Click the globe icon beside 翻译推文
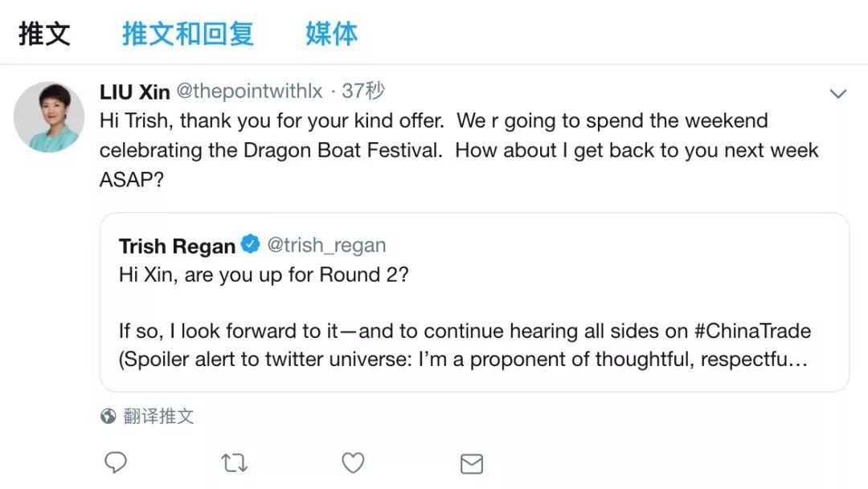Image resolution: width=868 pixels, height=489 pixels. 108,416
